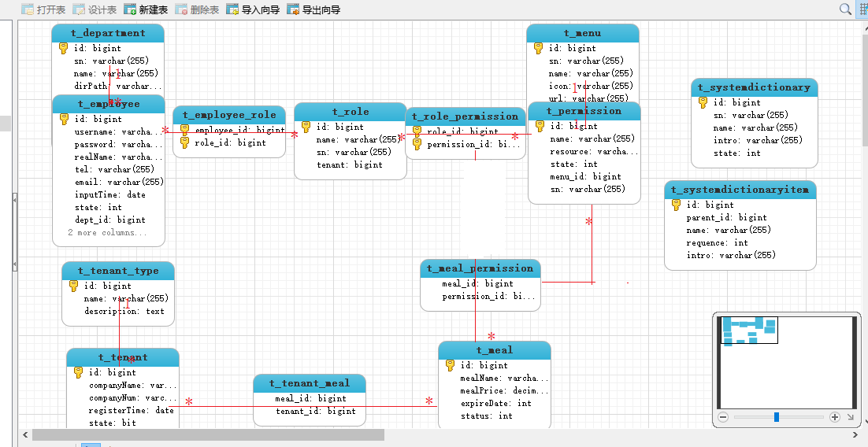Open the Import Wizard (导入向导)

click(253, 9)
